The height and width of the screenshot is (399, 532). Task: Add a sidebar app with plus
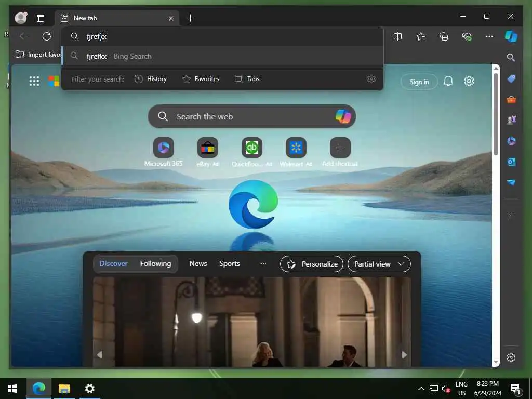click(511, 216)
